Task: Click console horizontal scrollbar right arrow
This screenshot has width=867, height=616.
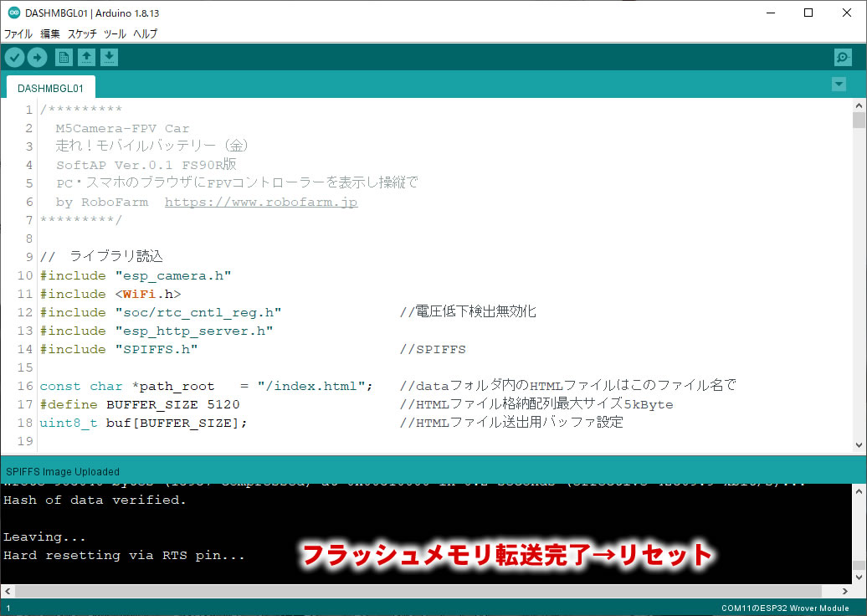Action: click(x=844, y=591)
